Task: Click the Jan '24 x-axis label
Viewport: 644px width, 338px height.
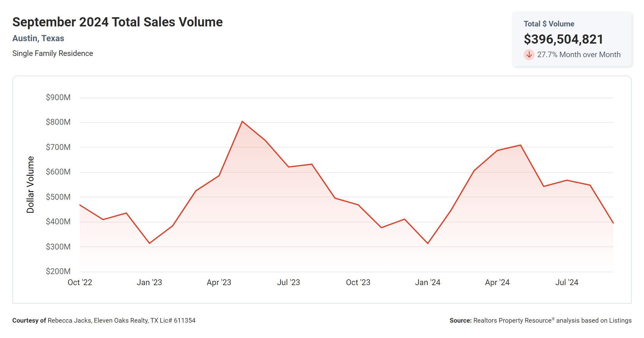Action: [428, 282]
